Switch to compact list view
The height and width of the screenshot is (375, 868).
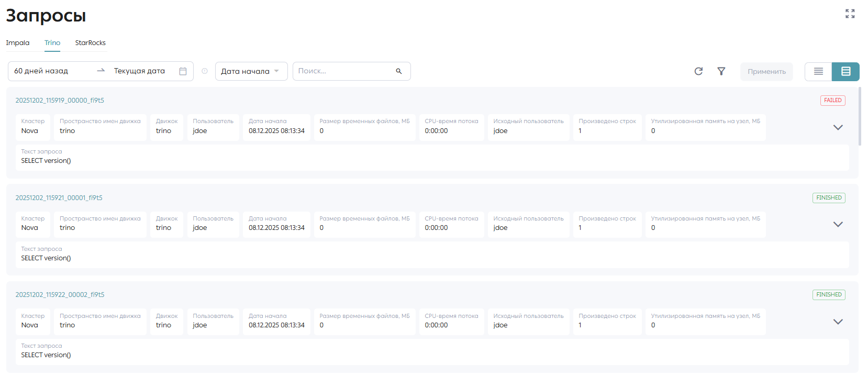(x=818, y=71)
